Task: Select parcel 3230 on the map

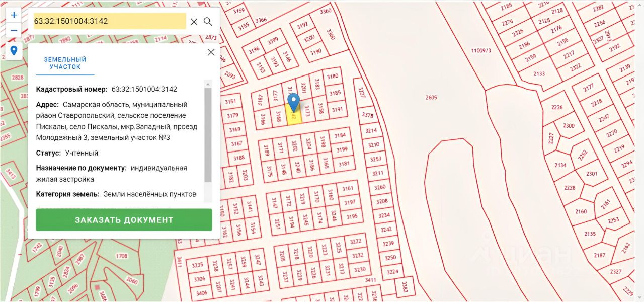Action: coord(360,269)
